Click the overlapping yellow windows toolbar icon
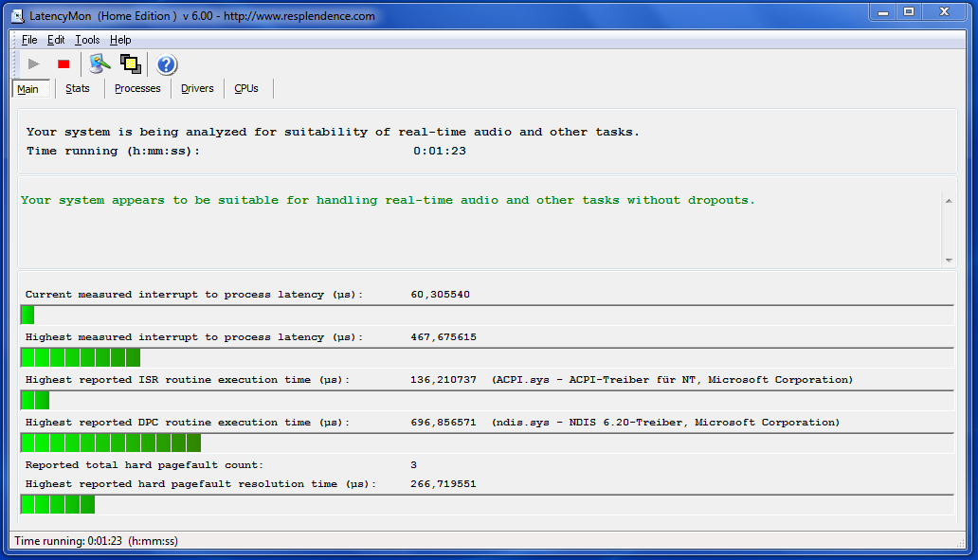The height and width of the screenshot is (560, 978). [x=131, y=64]
